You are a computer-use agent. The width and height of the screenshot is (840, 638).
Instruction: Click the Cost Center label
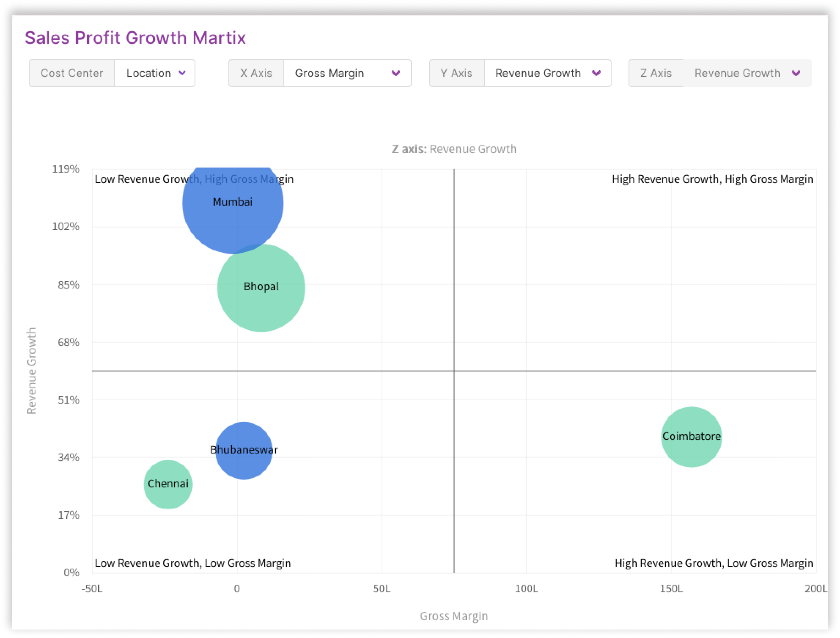click(x=72, y=73)
